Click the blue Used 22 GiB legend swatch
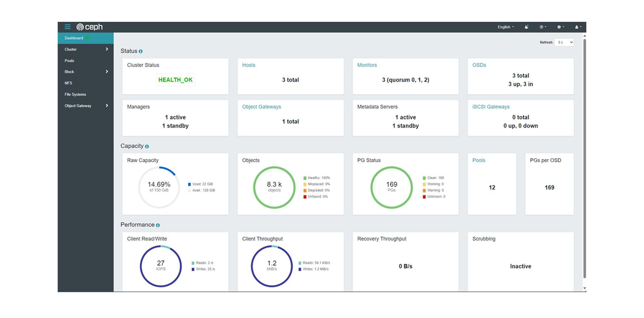The width and height of the screenshot is (644, 318). (x=190, y=184)
